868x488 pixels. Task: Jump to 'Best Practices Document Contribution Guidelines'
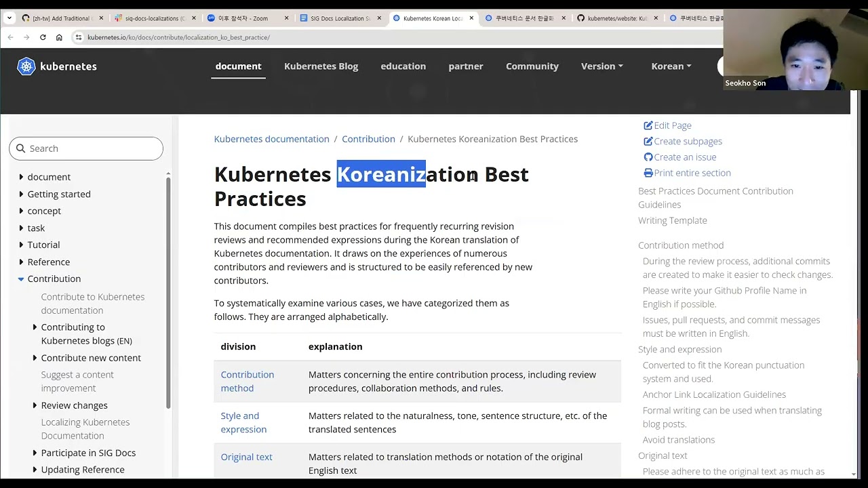(x=715, y=198)
